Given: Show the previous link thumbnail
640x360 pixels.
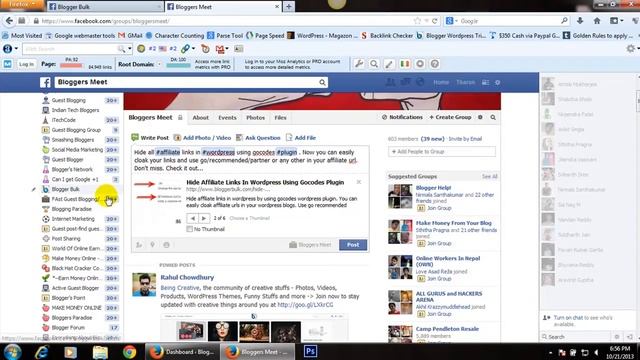Looking at the screenshot, I should click(x=193, y=218).
